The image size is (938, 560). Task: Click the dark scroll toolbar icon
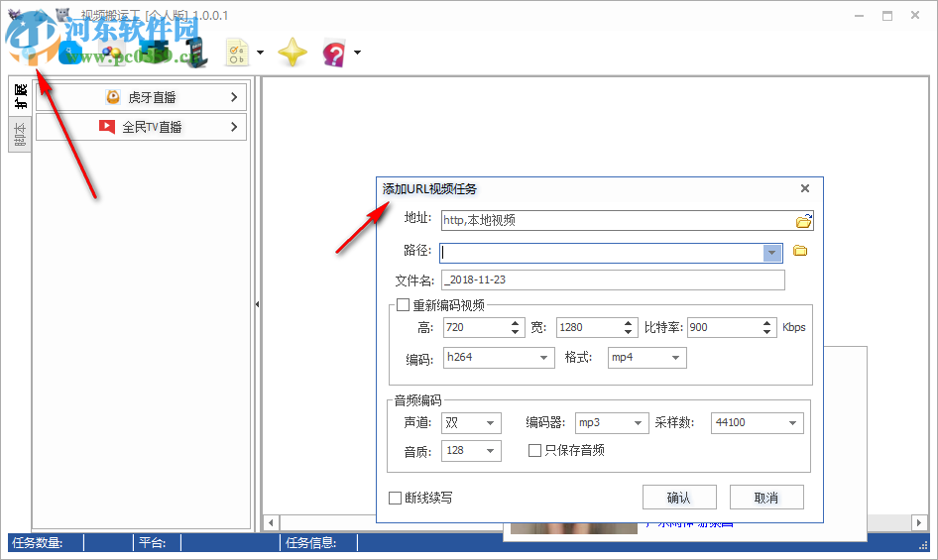point(197,53)
